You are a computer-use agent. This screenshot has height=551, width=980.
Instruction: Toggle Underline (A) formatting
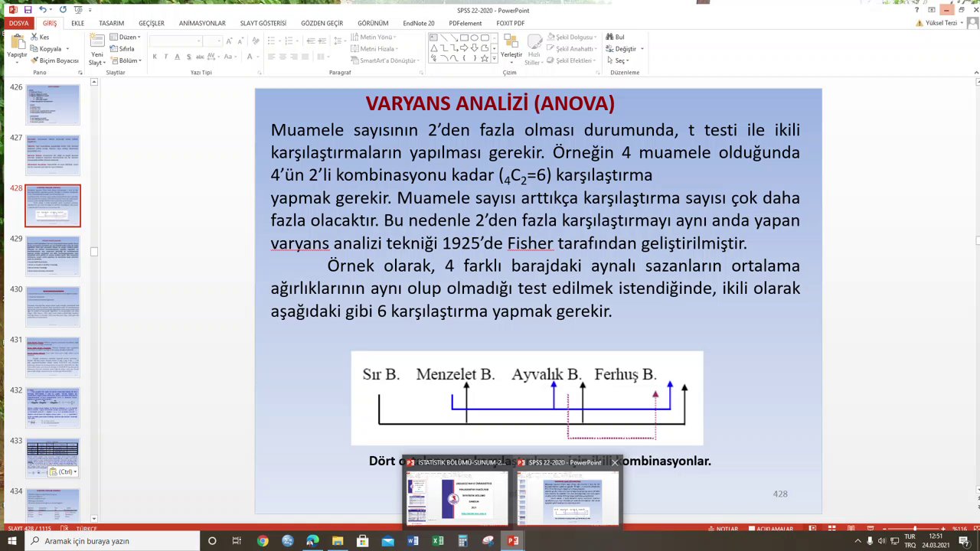[x=178, y=57]
